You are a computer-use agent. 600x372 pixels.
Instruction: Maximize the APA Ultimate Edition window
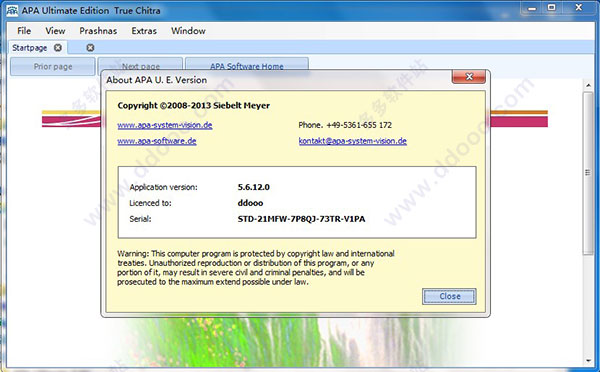coord(551,8)
